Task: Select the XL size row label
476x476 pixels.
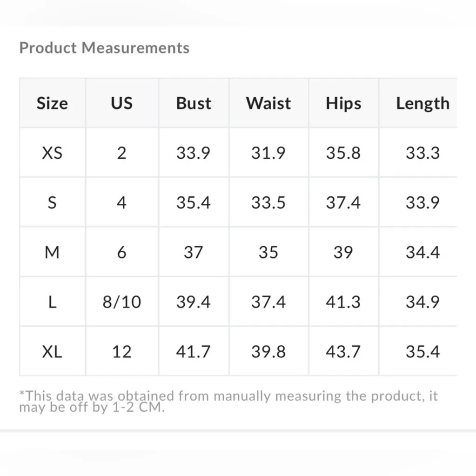Action: point(52,352)
